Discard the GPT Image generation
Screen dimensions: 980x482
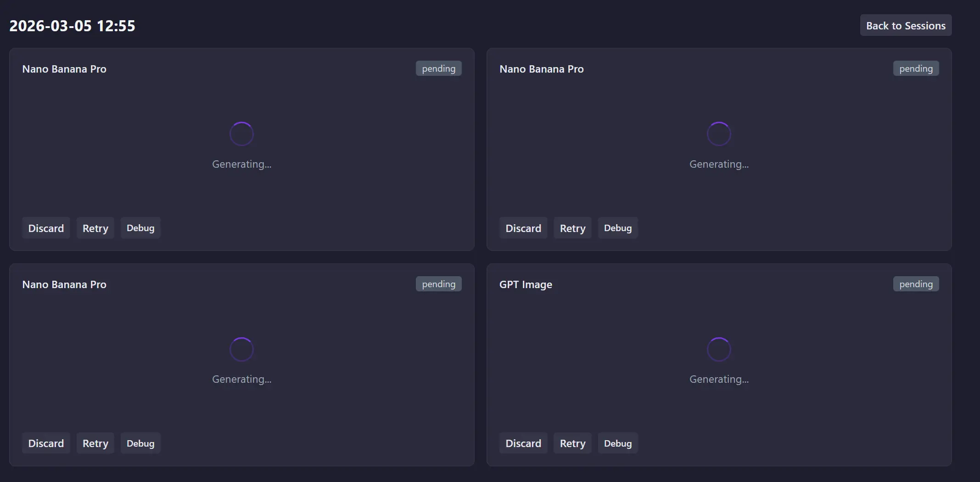tap(523, 443)
